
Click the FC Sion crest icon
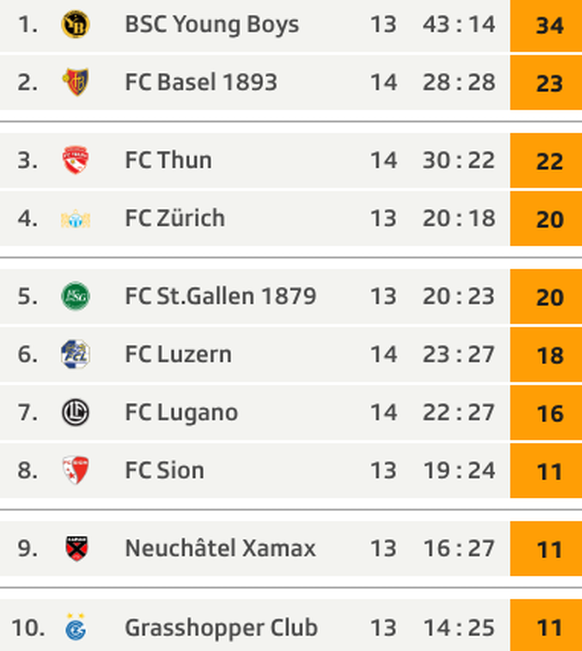(x=75, y=470)
